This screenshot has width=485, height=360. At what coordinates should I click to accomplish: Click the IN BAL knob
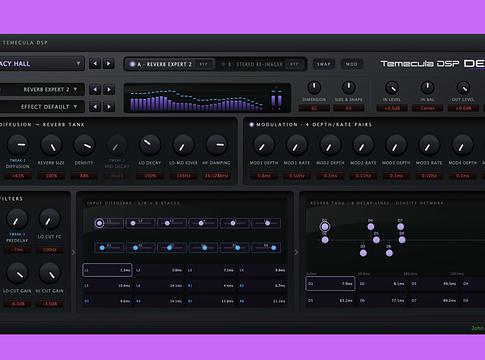click(427, 88)
